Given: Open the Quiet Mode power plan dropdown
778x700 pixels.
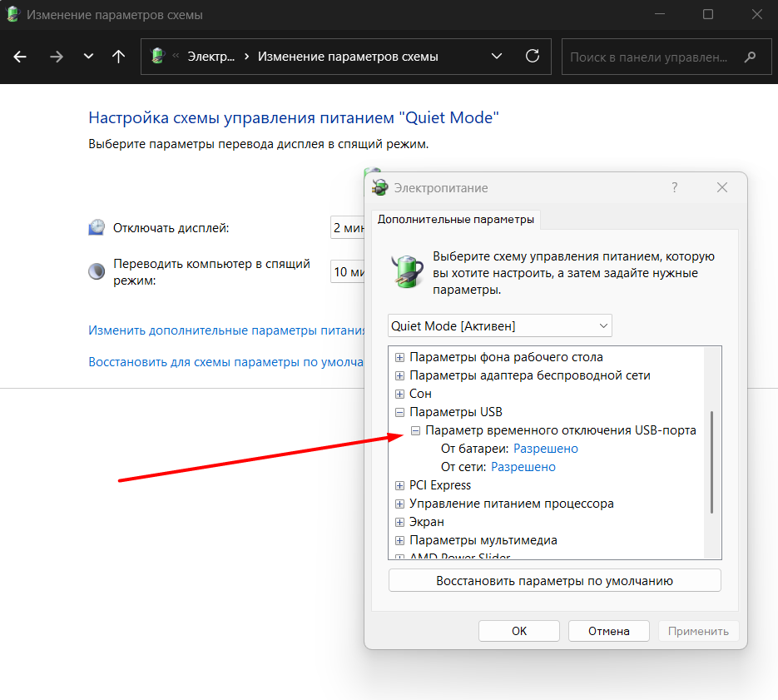Looking at the screenshot, I should click(x=500, y=325).
